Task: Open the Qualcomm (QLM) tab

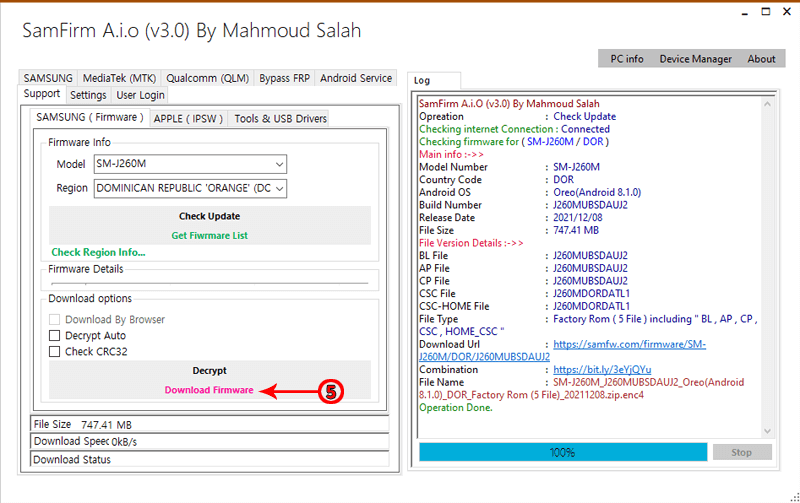Action: tap(207, 78)
